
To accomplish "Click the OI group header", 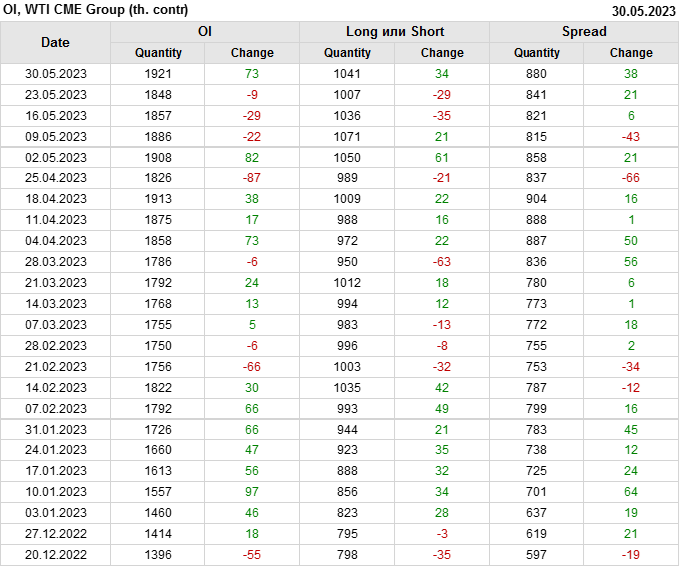I will tap(204, 31).
